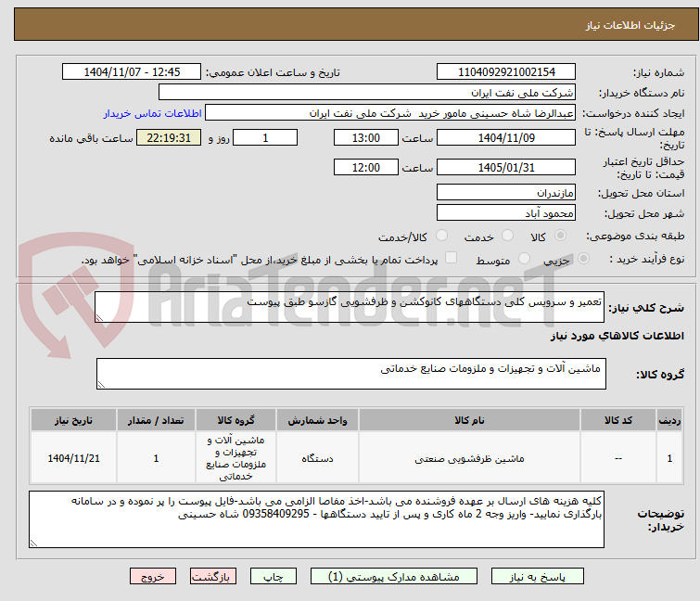This screenshot has height=601, width=700.
Task: Click the remaining days field showing 1
Action: coord(265,137)
